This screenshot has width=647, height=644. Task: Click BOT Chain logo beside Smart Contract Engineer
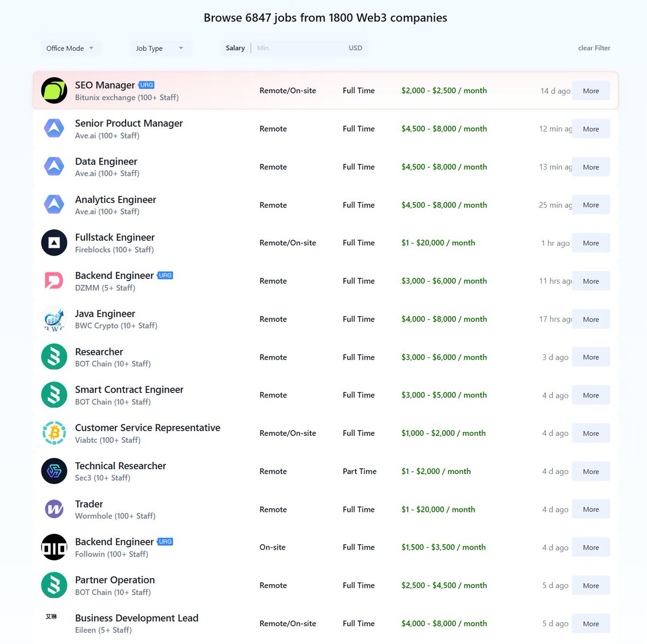(x=54, y=395)
